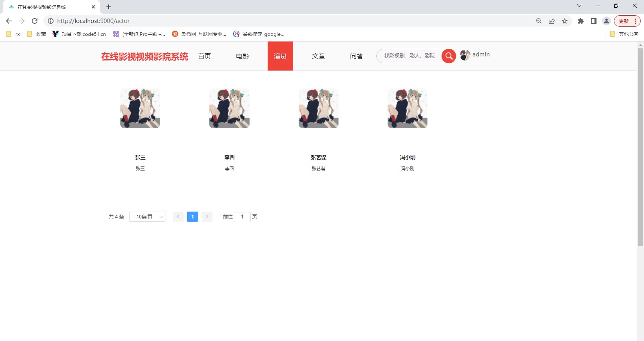Click the admin username label
Image resolution: width=644 pixels, height=341 pixels.
click(x=481, y=54)
